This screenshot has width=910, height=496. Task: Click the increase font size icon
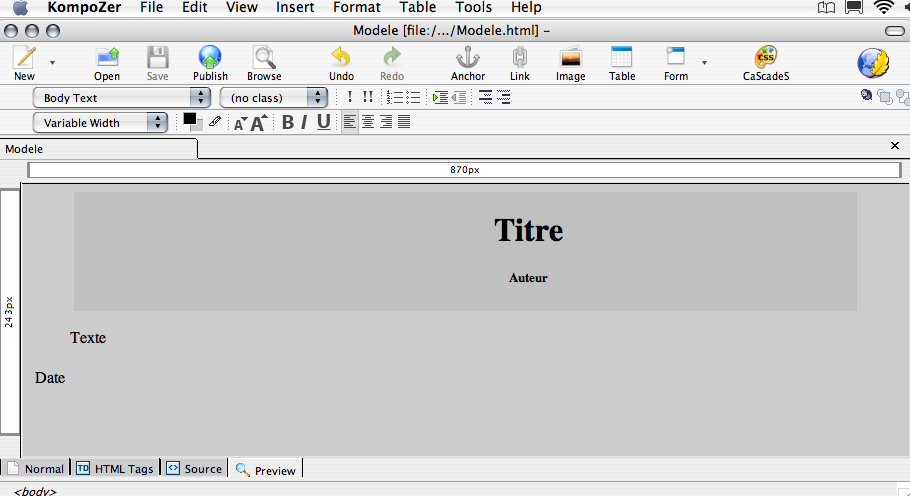point(259,122)
